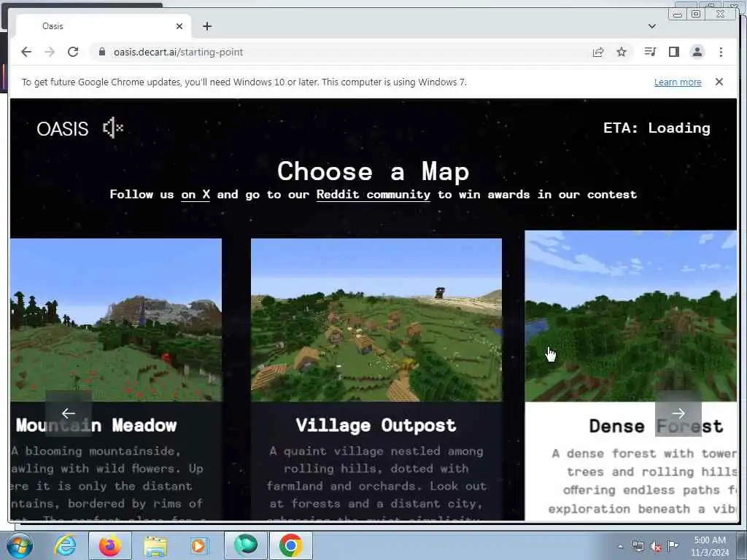Open Firefox from the taskbar
Screen dimensions: 747x560
coord(109,545)
